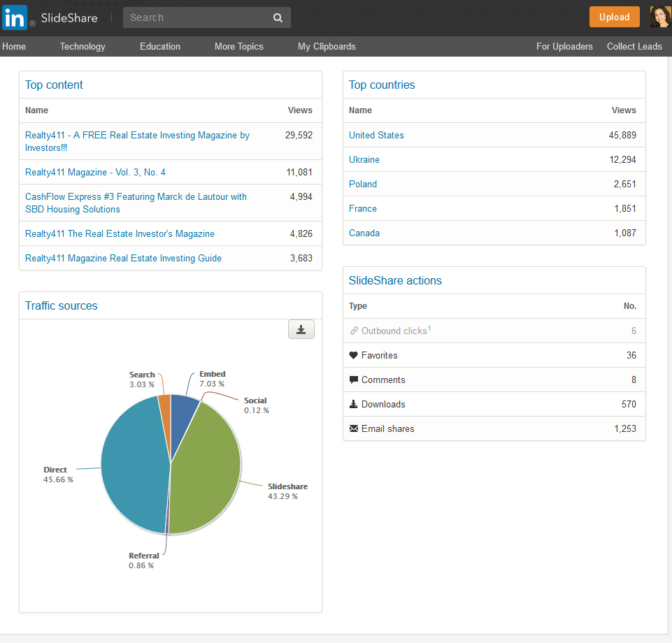Click the Outbound clicks row label
The width and height of the screenshot is (672, 643).
point(396,331)
